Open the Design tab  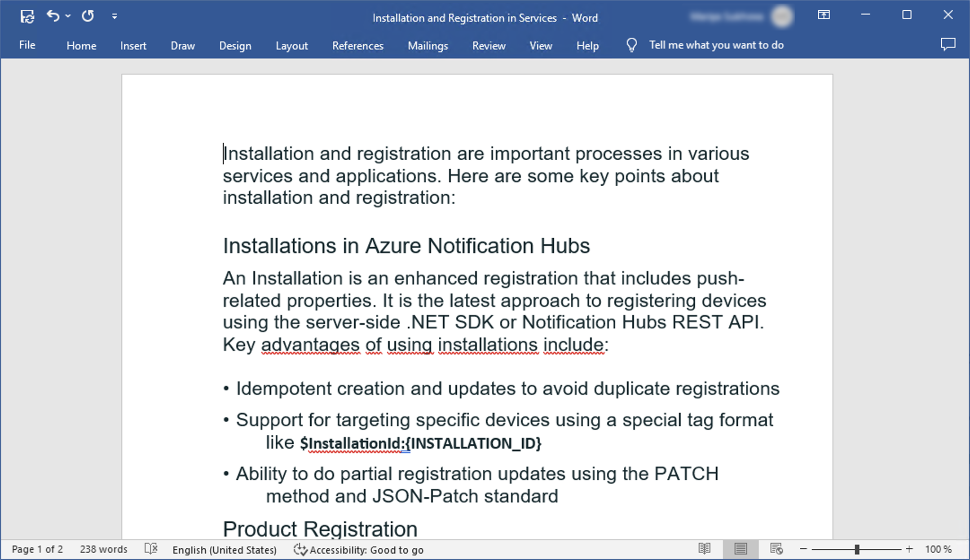235,45
